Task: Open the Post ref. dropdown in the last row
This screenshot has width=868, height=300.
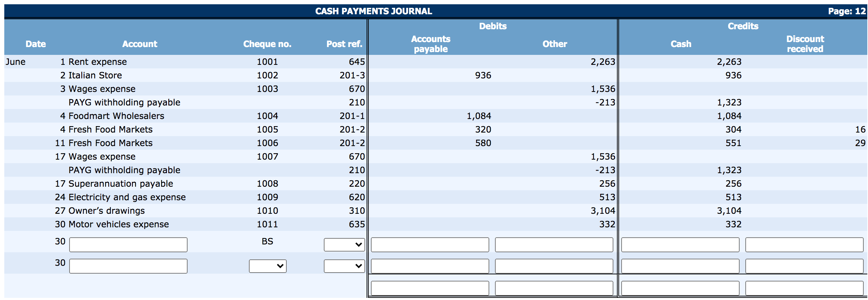Action: point(344,266)
